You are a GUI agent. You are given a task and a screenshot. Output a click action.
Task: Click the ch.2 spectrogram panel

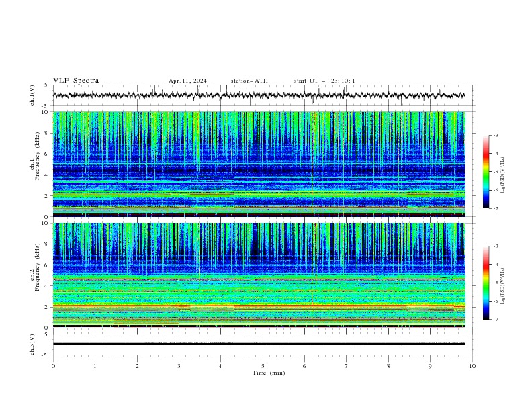(259, 275)
